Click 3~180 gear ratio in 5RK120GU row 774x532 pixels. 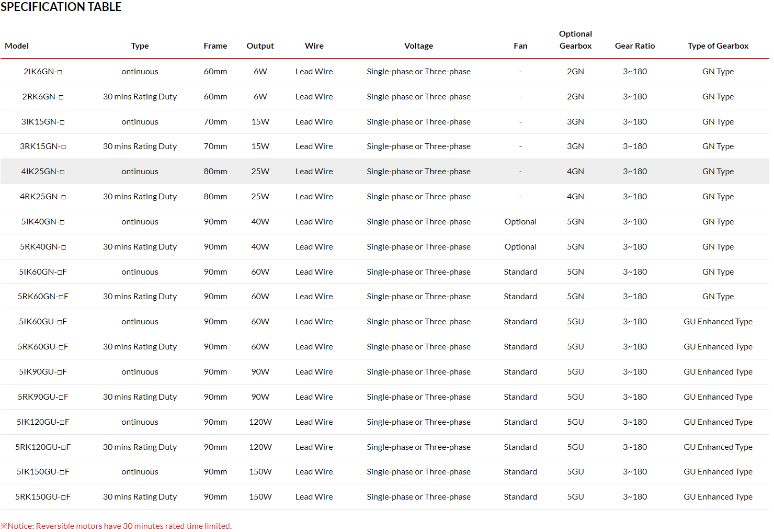[x=635, y=447]
